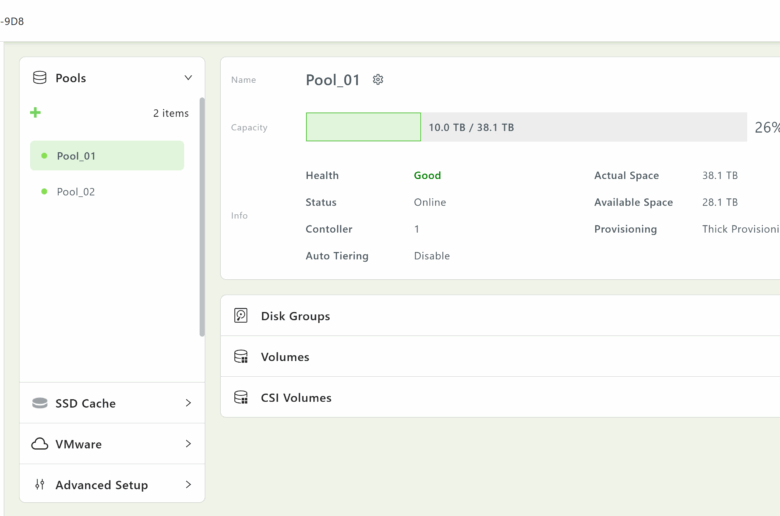Viewport: 780px width, 516px height.
Task: Click the VMware cloud icon
Action: [x=40, y=444]
